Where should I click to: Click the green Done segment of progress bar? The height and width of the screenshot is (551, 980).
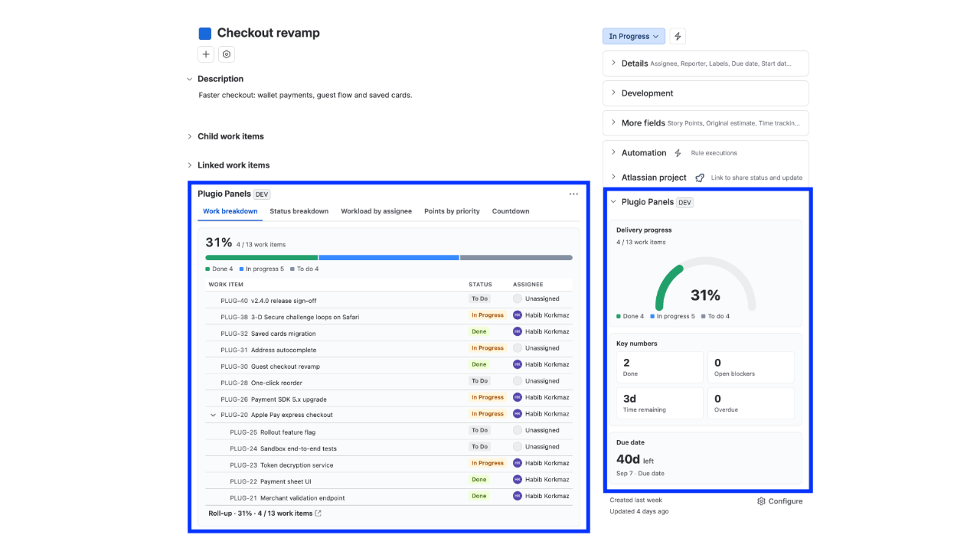(x=261, y=258)
